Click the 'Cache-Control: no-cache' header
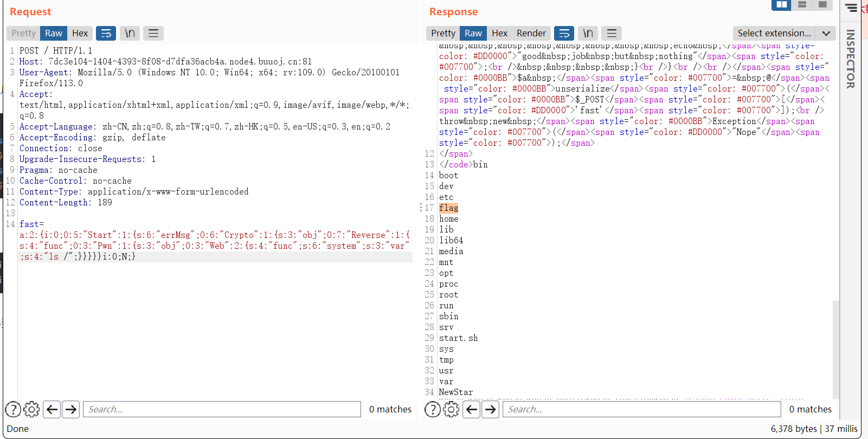 click(x=75, y=181)
